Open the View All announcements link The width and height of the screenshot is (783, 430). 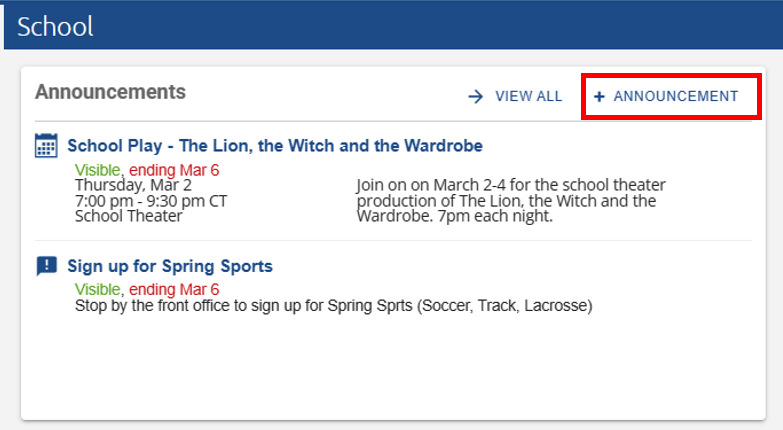(528, 97)
